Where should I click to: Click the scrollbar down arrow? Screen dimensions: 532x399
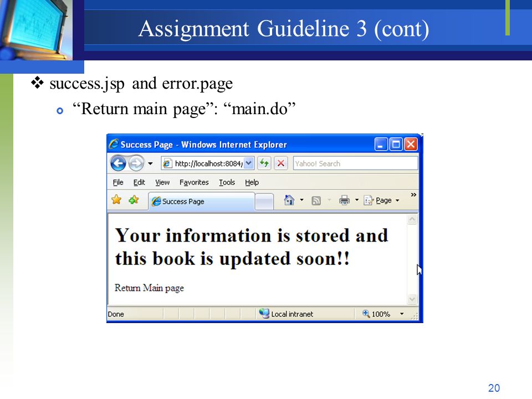(x=412, y=299)
